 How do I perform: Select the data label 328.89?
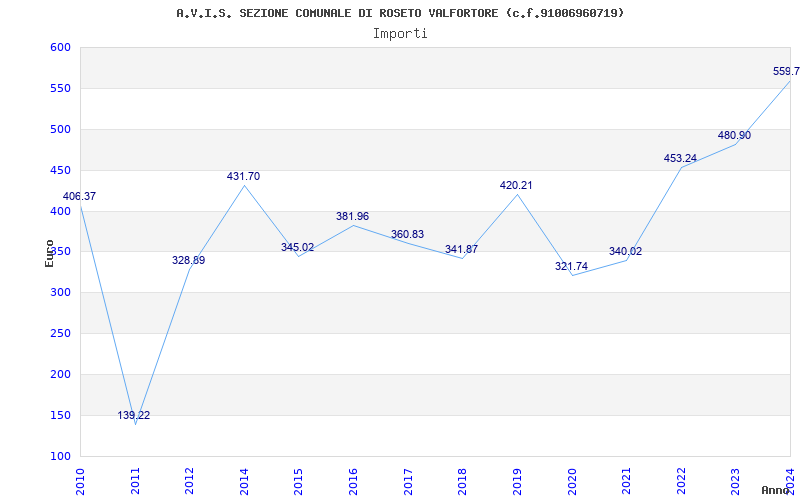[188, 260]
